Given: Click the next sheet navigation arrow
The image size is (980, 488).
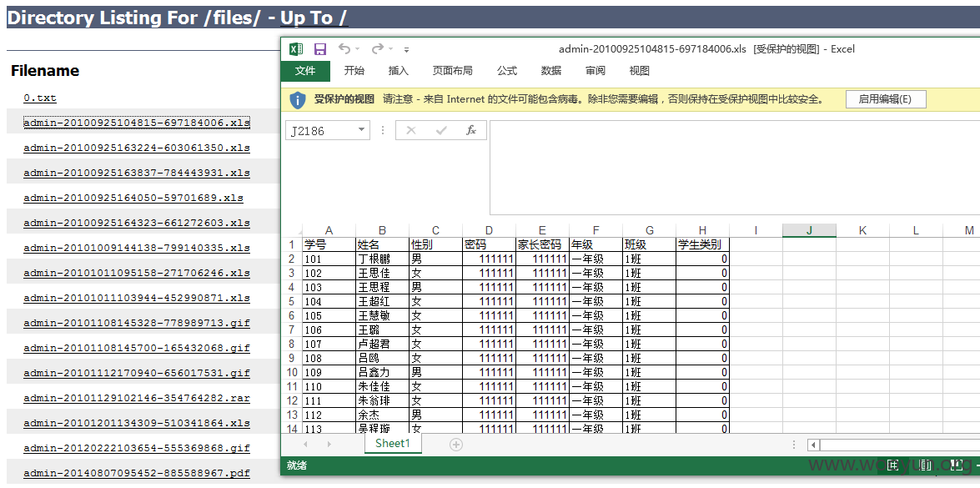Looking at the screenshot, I should click(329, 445).
